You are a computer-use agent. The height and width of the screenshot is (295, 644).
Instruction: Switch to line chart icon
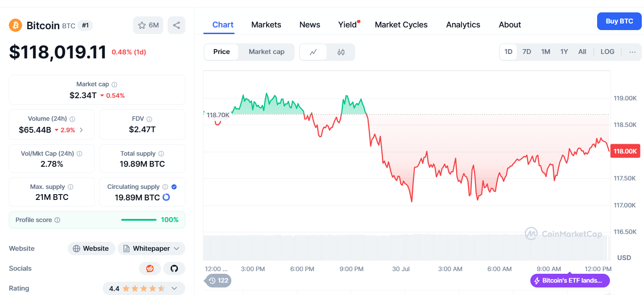click(313, 52)
